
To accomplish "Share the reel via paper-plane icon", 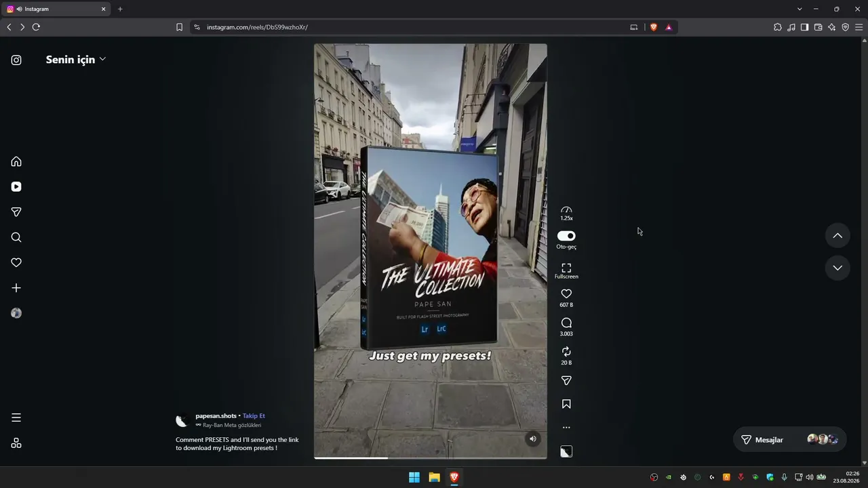I will pos(566,381).
